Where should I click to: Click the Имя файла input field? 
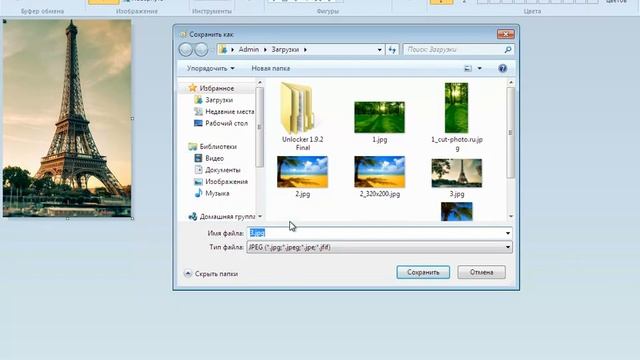(375, 233)
